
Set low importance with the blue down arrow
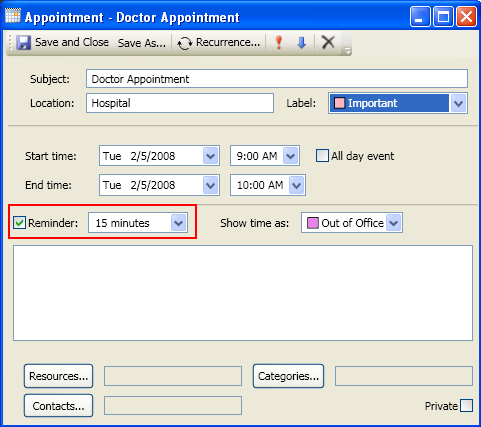[302, 43]
